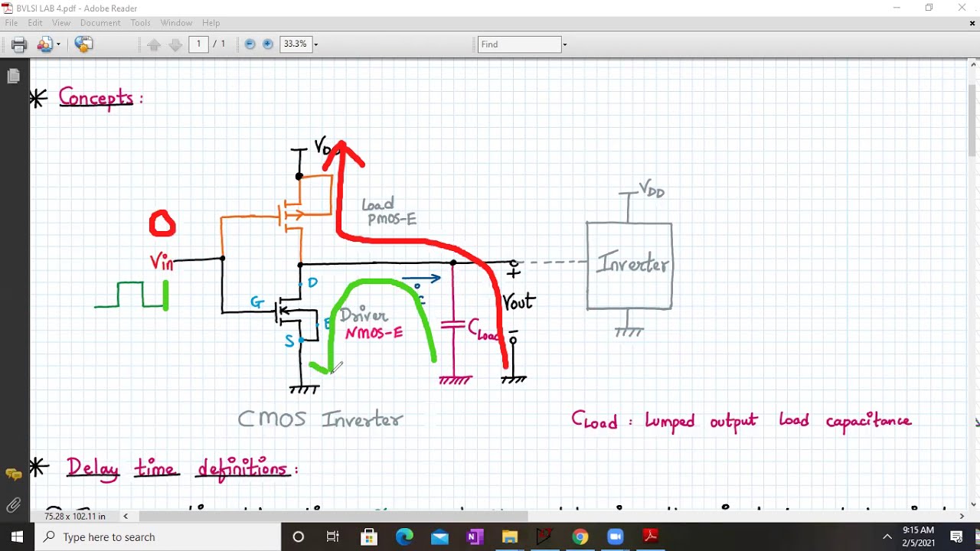Click the zoom in plus button
Image resolution: width=980 pixels, height=551 pixels.
[x=267, y=44]
